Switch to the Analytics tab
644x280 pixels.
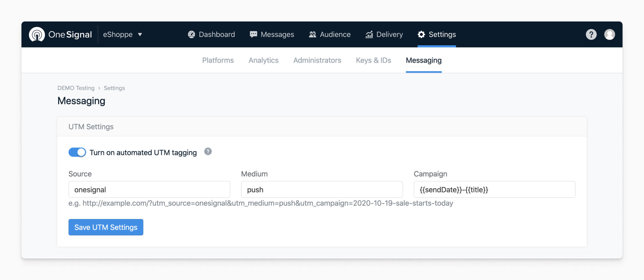click(x=264, y=60)
